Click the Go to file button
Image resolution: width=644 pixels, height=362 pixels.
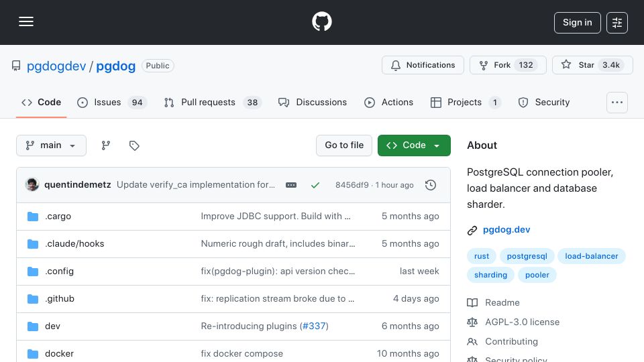[x=344, y=145]
